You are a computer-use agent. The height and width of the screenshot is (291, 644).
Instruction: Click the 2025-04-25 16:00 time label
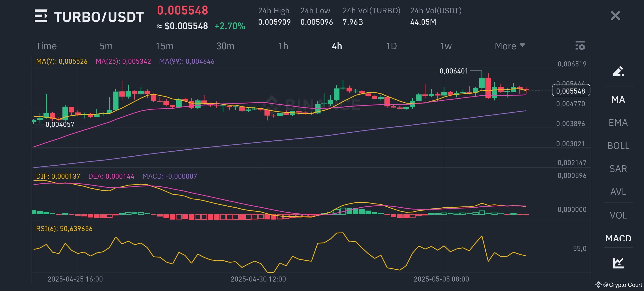[75, 279]
